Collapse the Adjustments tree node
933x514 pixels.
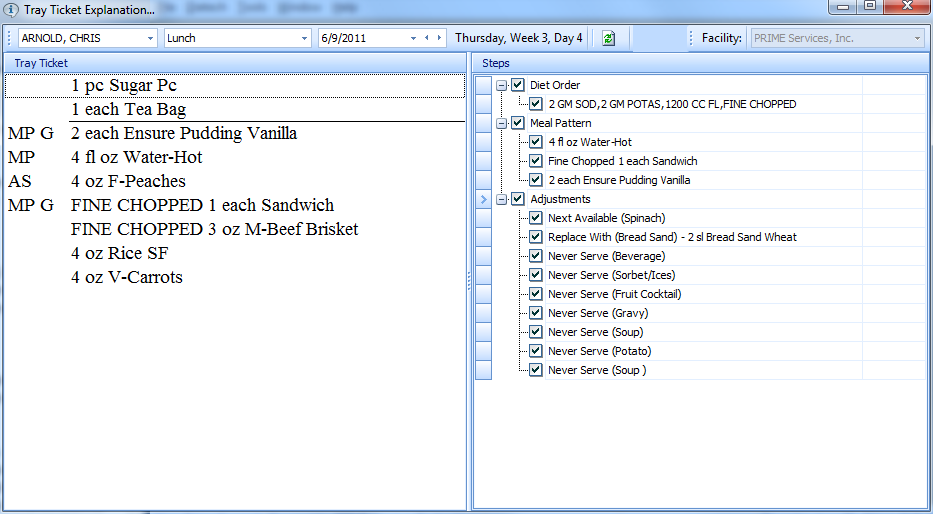tap(502, 199)
